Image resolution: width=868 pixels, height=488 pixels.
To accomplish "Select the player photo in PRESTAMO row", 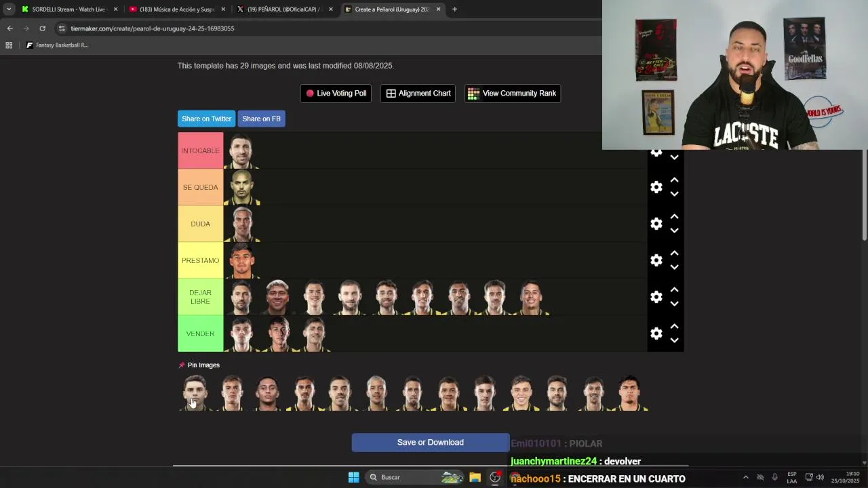I will pyautogui.click(x=241, y=260).
